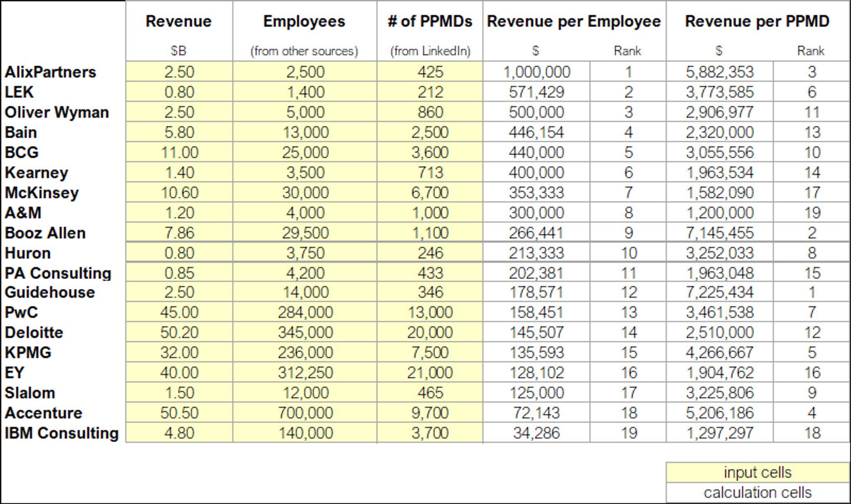The image size is (851, 504).
Task: Select the BCG row label
Action: [x=22, y=152]
